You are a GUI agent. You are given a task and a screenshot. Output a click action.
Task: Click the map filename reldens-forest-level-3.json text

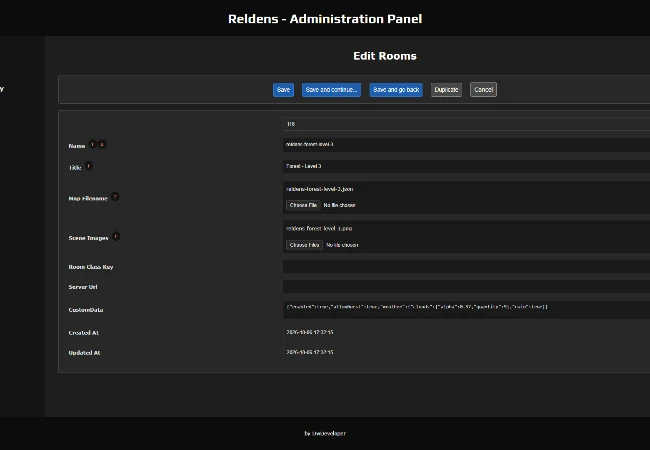point(320,189)
